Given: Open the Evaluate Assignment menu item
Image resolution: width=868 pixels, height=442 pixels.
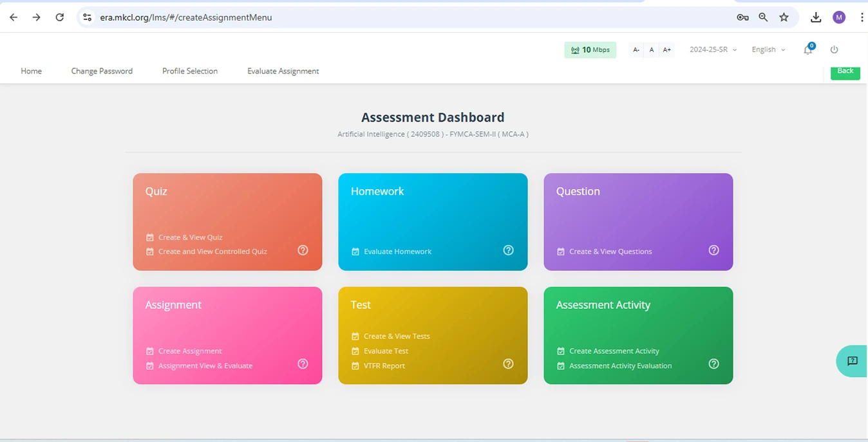Looking at the screenshot, I should (x=283, y=71).
